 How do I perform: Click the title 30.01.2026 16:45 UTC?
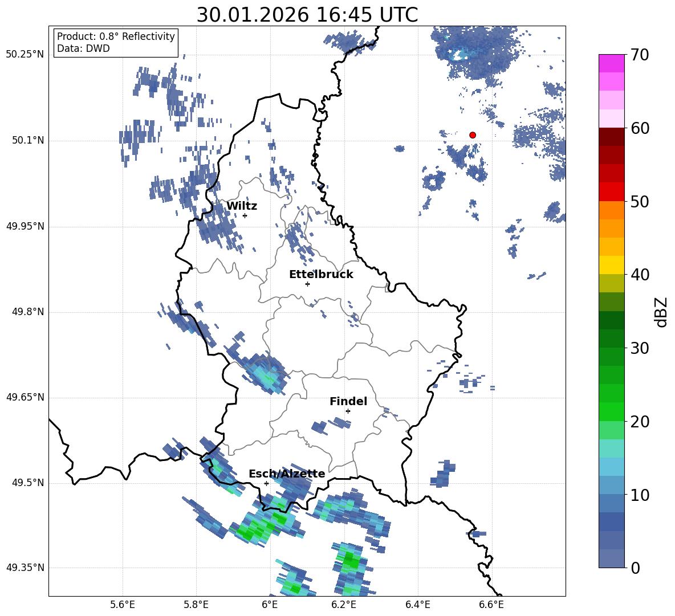(307, 15)
